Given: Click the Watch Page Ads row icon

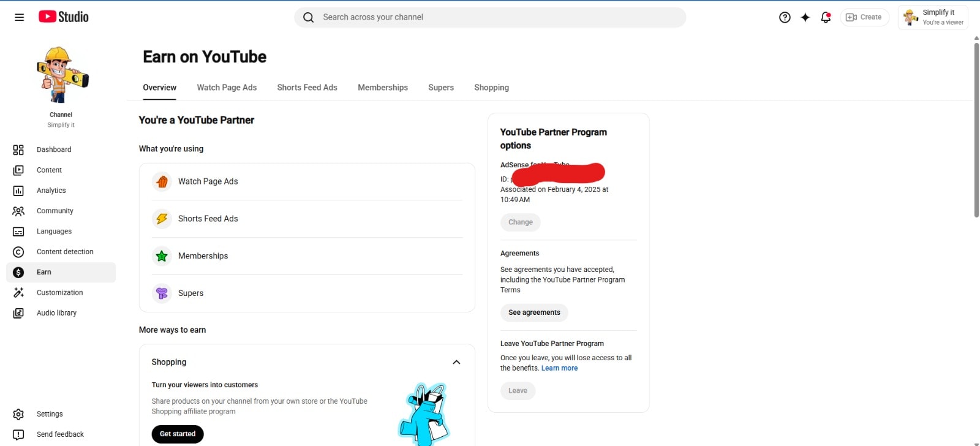Looking at the screenshot, I should (x=162, y=181).
